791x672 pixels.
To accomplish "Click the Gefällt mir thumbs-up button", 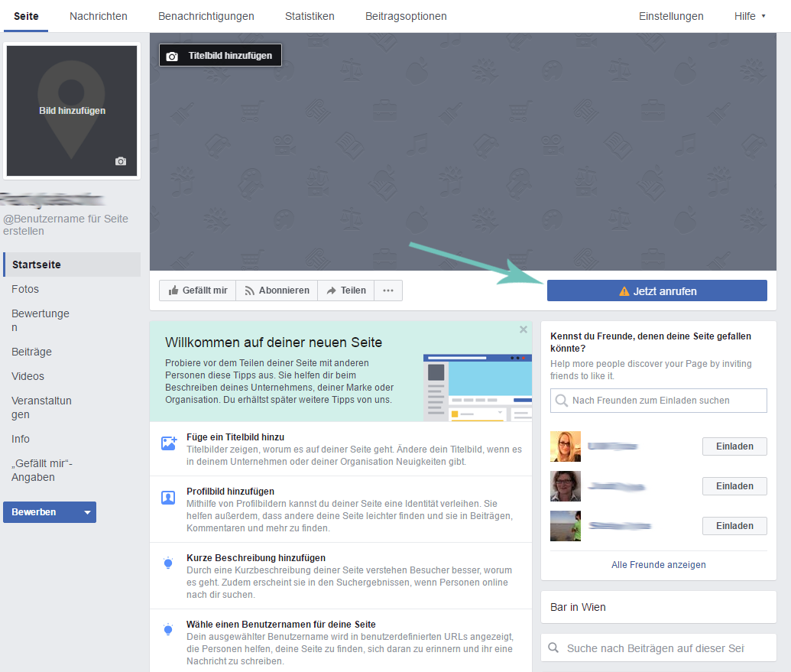I will point(198,291).
